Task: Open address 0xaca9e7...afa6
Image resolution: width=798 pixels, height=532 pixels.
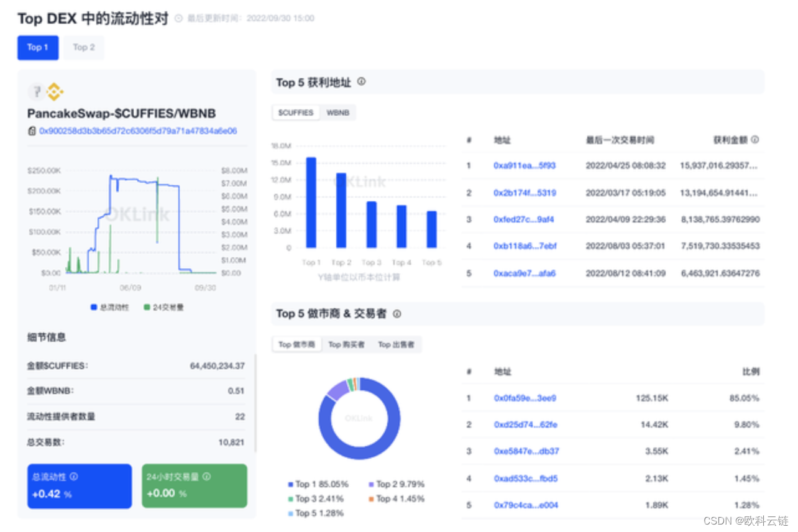Action: point(525,273)
